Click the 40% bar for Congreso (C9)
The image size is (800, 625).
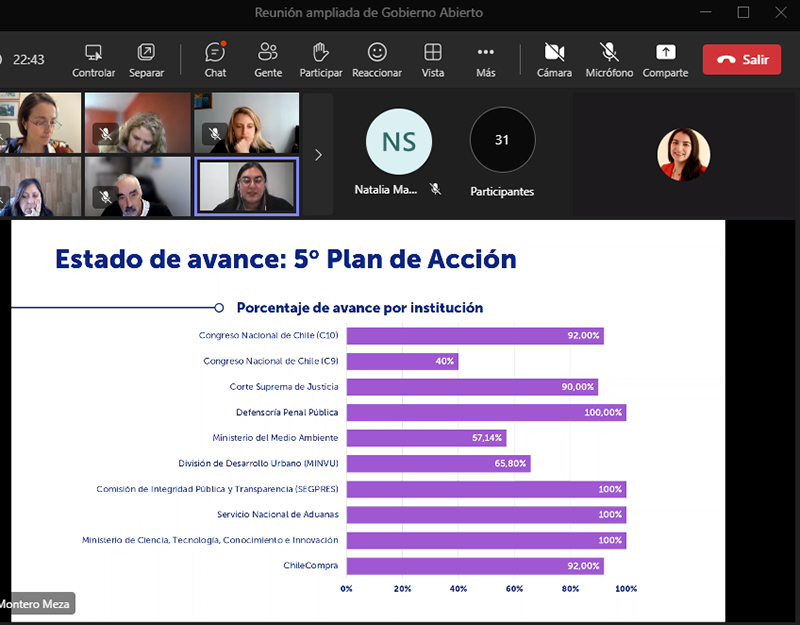(x=403, y=361)
